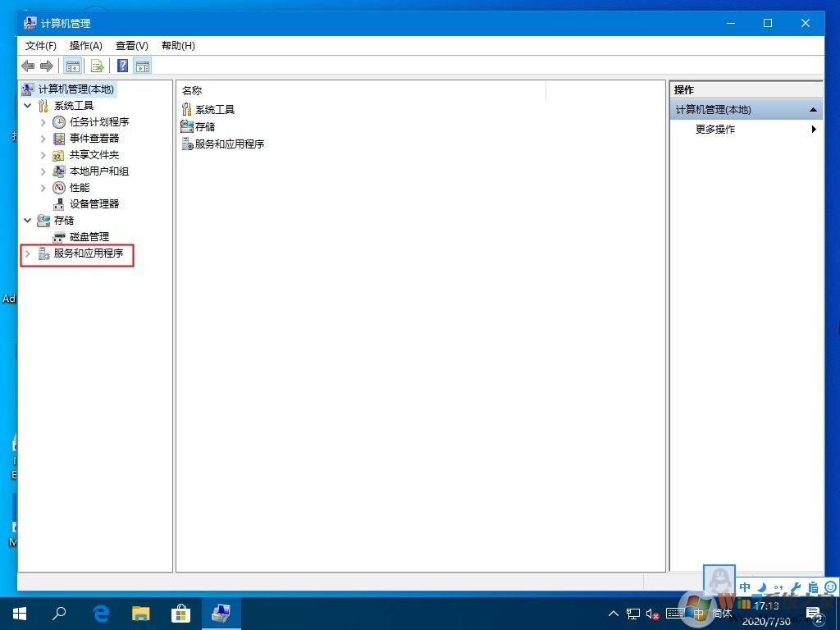Unmute the speaker in the system tray
840x630 pixels.
click(652, 613)
